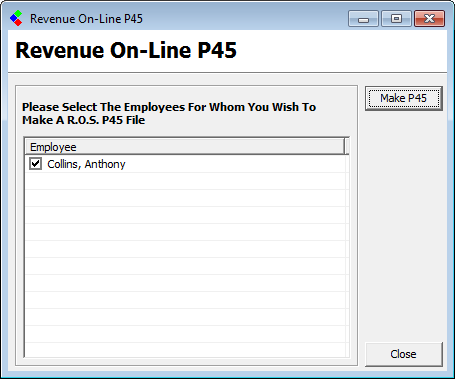455x379 pixels.
Task: Click the last empty row in employee list
Action: pos(185,350)
